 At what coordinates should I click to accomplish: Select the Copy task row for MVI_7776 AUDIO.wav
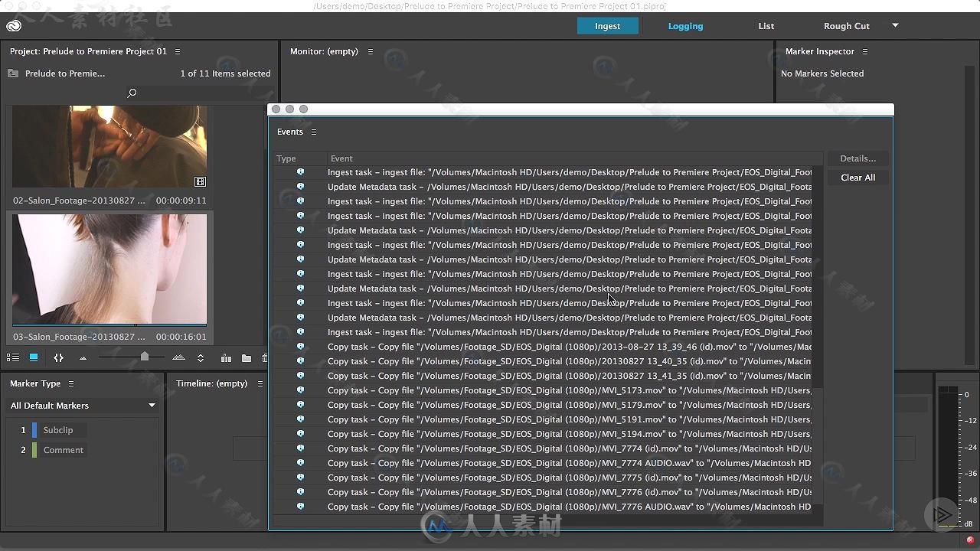544,507
